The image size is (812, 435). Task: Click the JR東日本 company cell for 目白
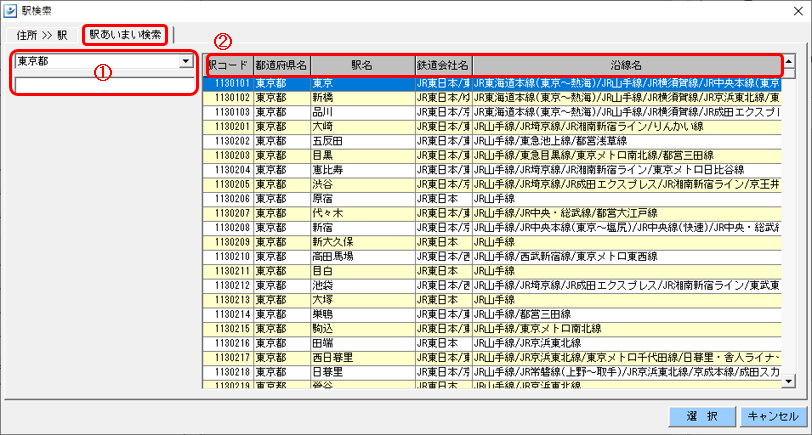(443, 271)
